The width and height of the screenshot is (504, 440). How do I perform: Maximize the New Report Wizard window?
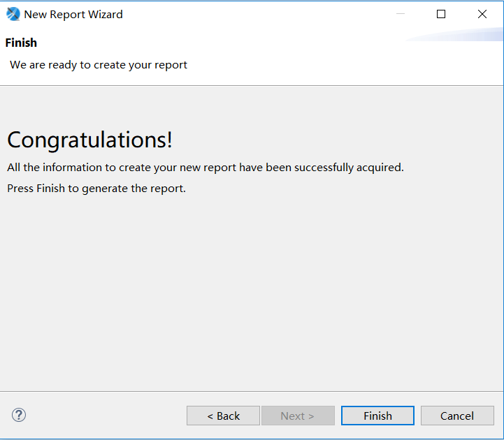441,14
